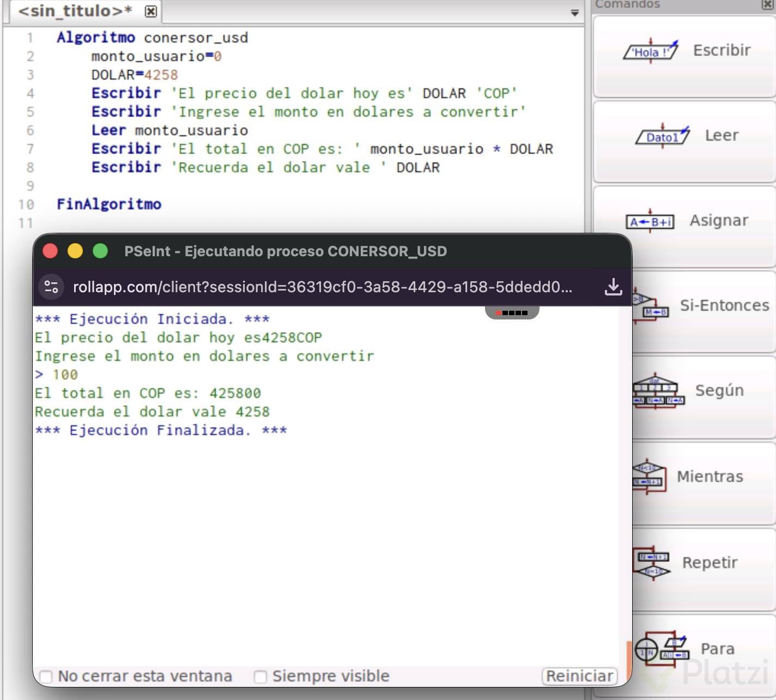
Task: Insert a Si-Entonces conditional block
Action: 704,311
